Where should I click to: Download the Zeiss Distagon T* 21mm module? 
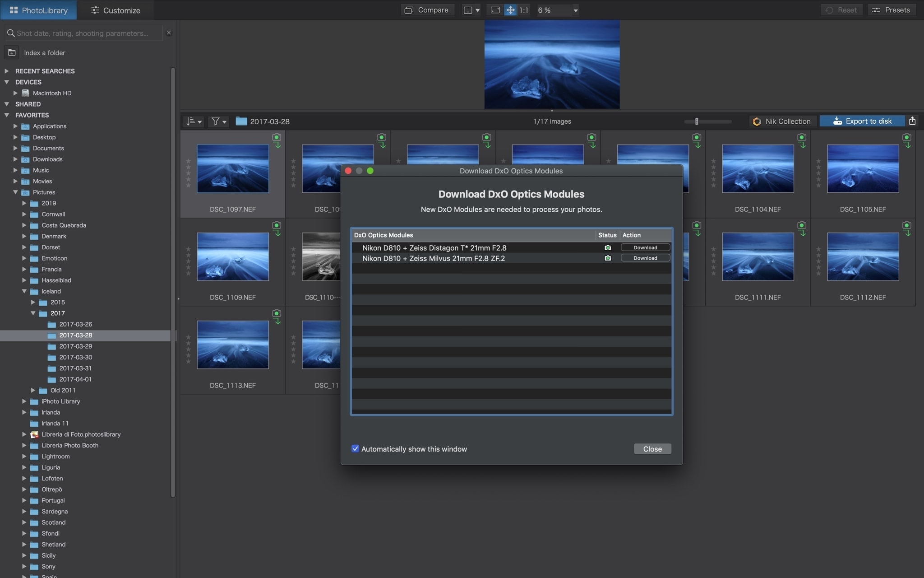coord(645,247)
